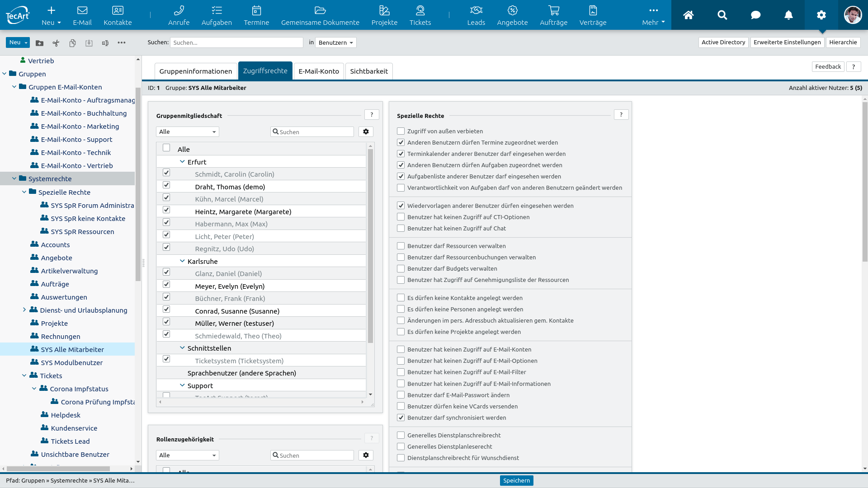
Task: Click the notification bell icon
Action: tap(788, 15)
